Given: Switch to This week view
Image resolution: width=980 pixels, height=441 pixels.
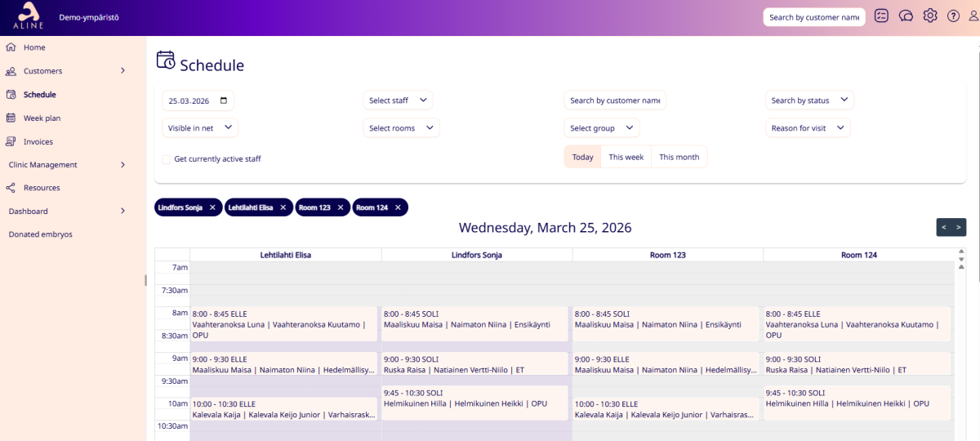Looking at the screenshot, I should pyautogui.click(x=626, y=157).
